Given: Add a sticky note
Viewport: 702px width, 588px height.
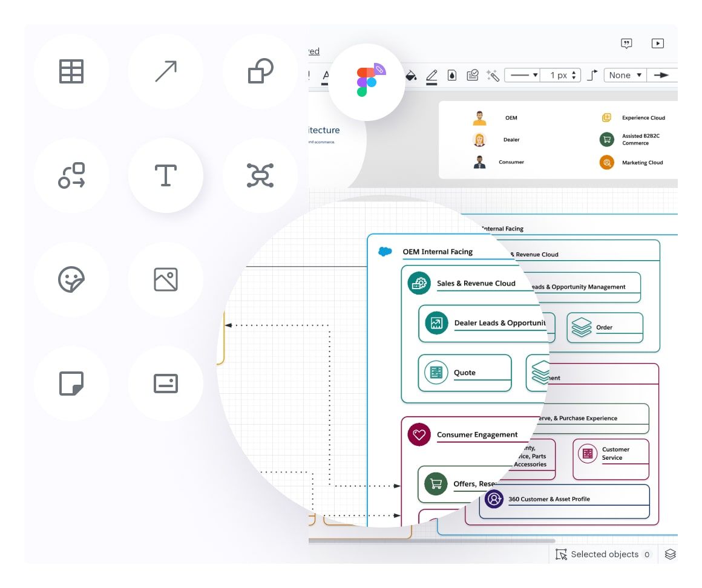Looking at the screenshot, I should (71, 384).
